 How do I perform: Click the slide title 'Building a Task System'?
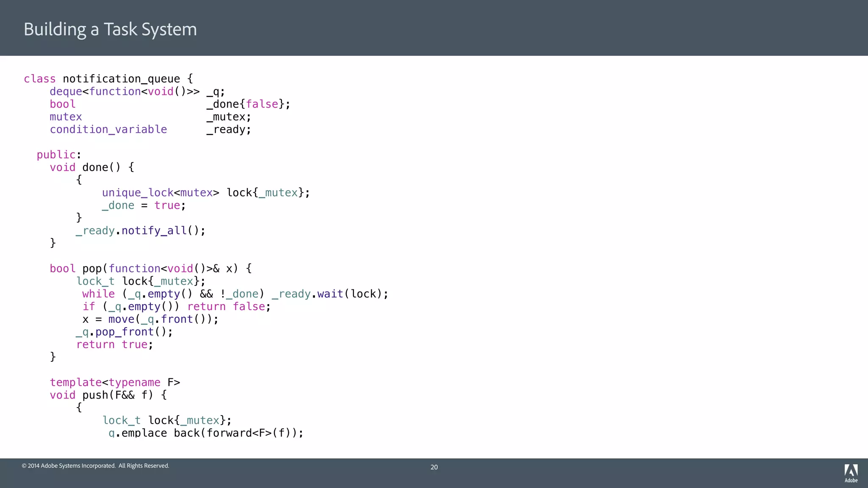coord(110,29)
